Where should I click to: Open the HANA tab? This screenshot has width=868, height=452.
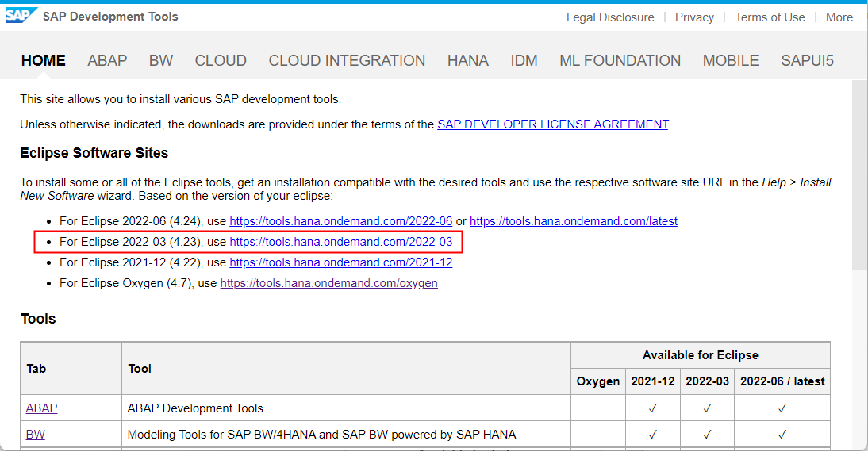pos(468,60)
